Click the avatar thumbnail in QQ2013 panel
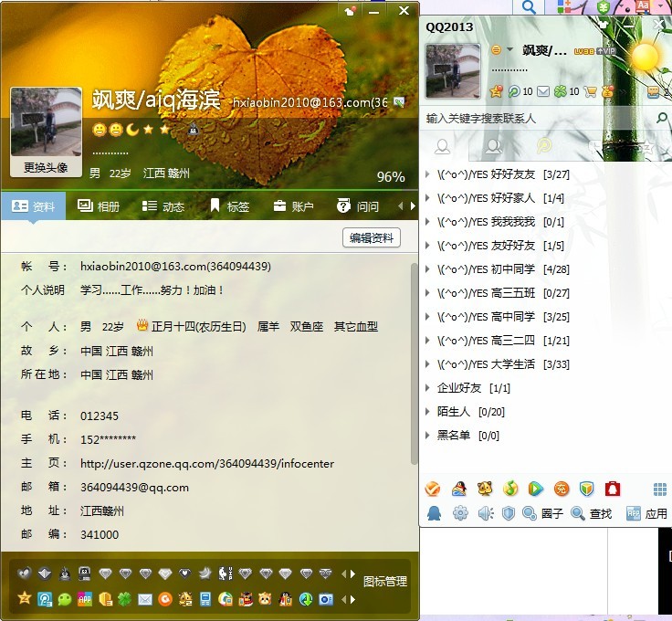This screenshot has width=672, height=621. tap(453, 71)
